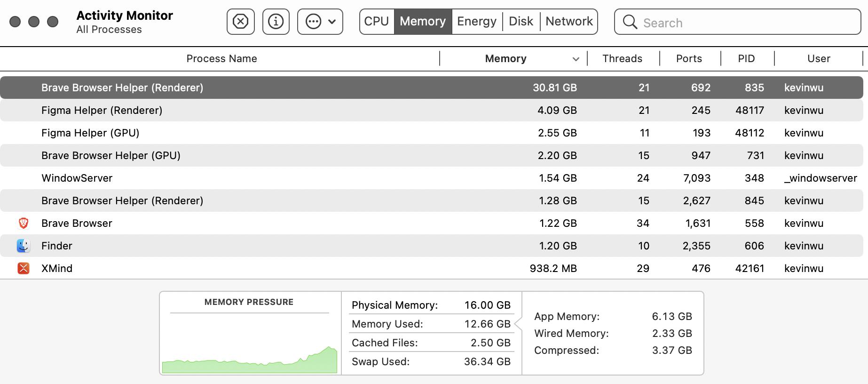The height and width of the screenshot is (384, 868).
Task: Click the Brave Browser lion icon
Action: click(24, 223)
